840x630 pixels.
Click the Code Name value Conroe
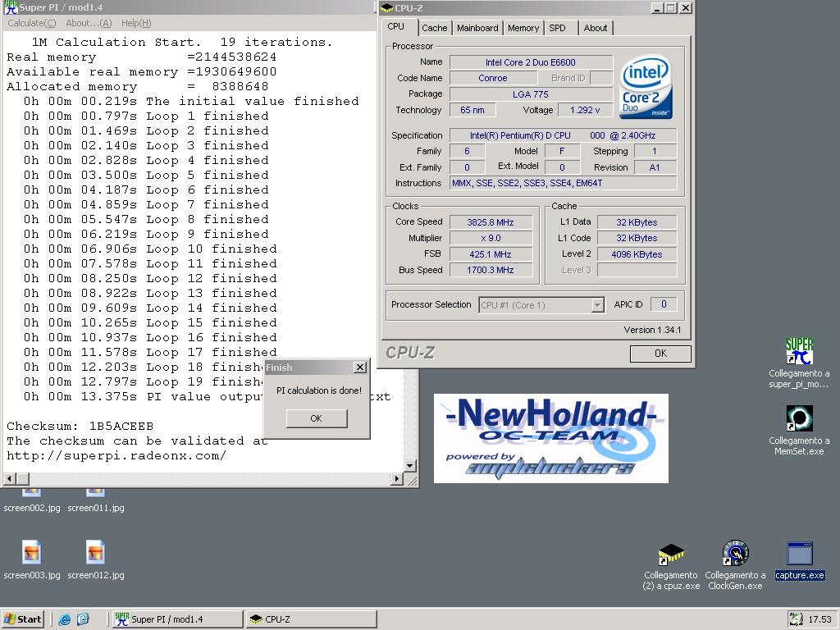coord(492,78)
